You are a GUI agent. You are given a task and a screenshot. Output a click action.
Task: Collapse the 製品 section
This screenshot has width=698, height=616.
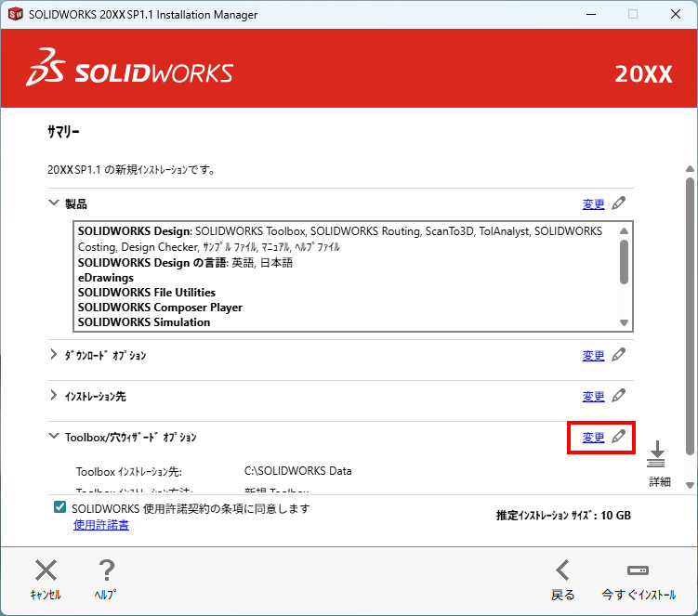click(x=54, y=203)
